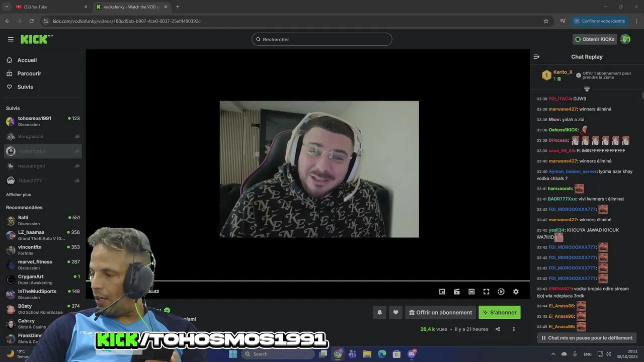This screenshot has height=362, width=644.
Task: Open Microsoft Edge from the taskbar
Action: coord(382,354)
